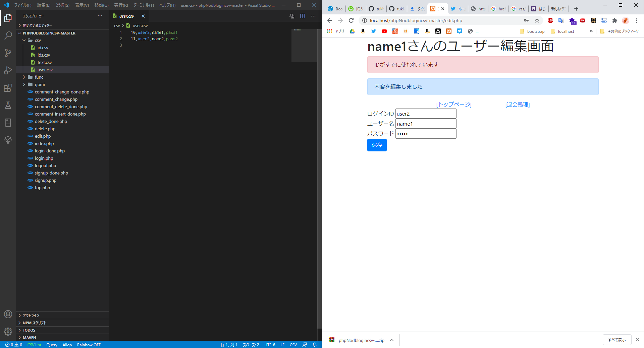
Task: Click the notifications bell in status bar
Action: [x=315, y=345]
